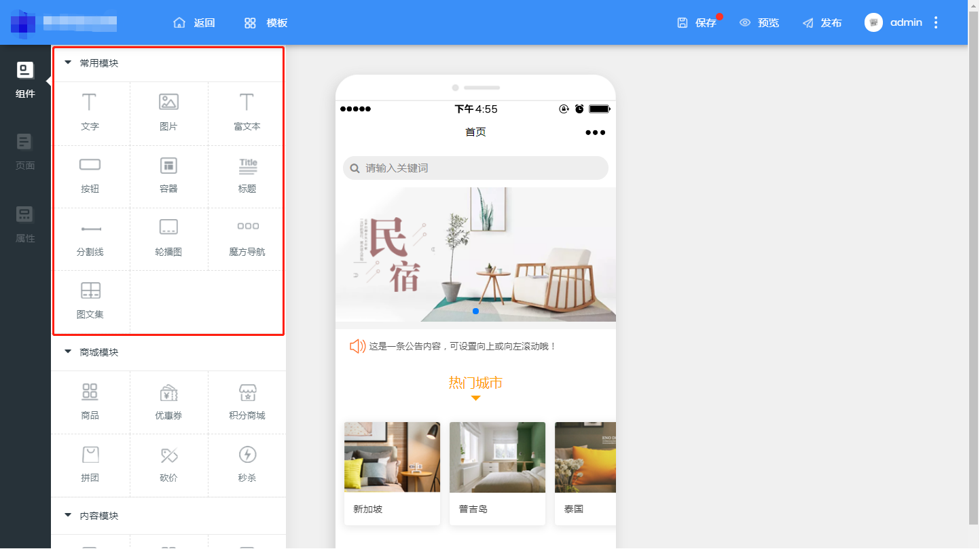Add the 图片 image component
980x549 pixels.
pos(168,113)
